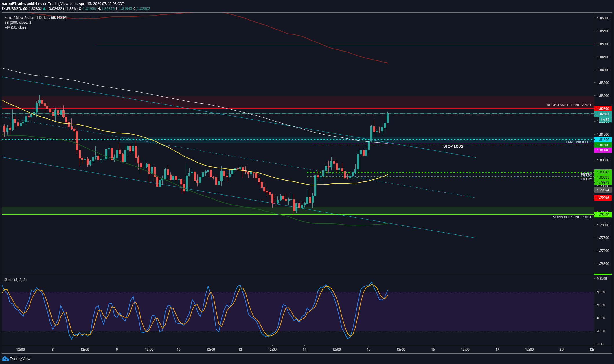
Task: Click the date label 8 on time axis
Action: (53, 350)
